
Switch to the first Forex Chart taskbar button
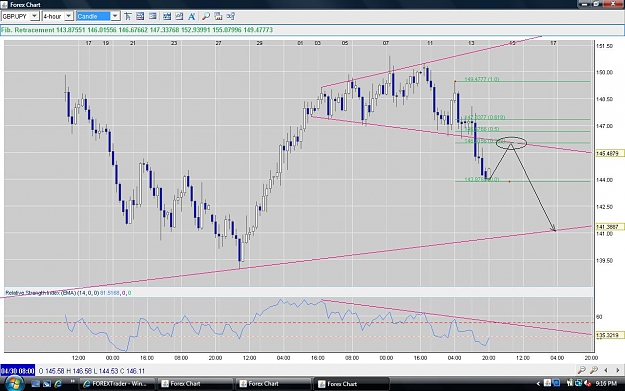pos(195,384)
